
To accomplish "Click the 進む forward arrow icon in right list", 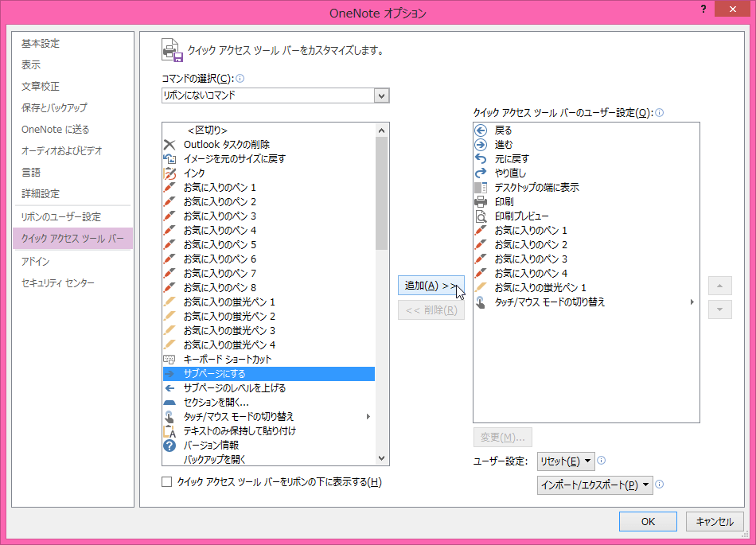I will [481, 145].
